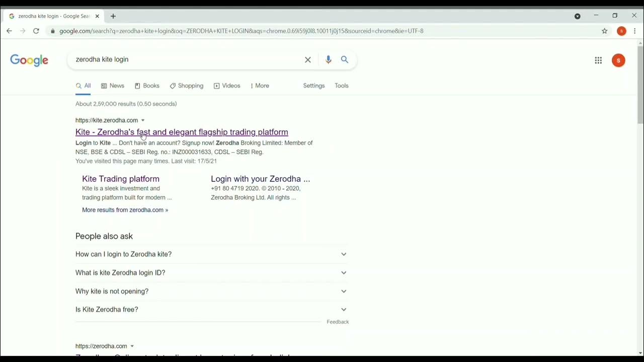The height and width of the screenshot is (362, 644).
Task: Click the 'People also ask' heading
Action: [104, 236]
